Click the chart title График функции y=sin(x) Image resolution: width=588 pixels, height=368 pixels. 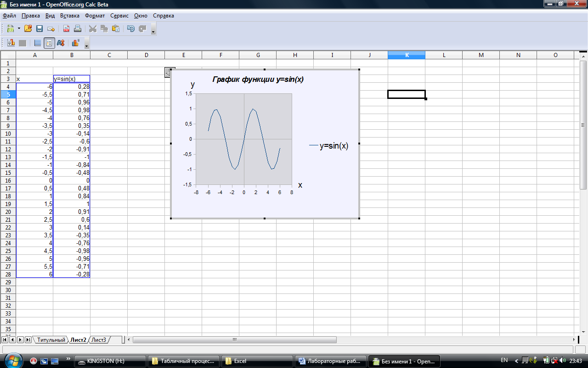click(x=258, y=79)
